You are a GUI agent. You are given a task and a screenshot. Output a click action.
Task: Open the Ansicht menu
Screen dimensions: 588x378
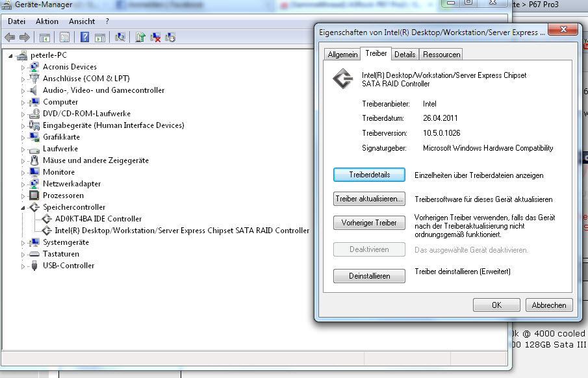tap(82, 21)
